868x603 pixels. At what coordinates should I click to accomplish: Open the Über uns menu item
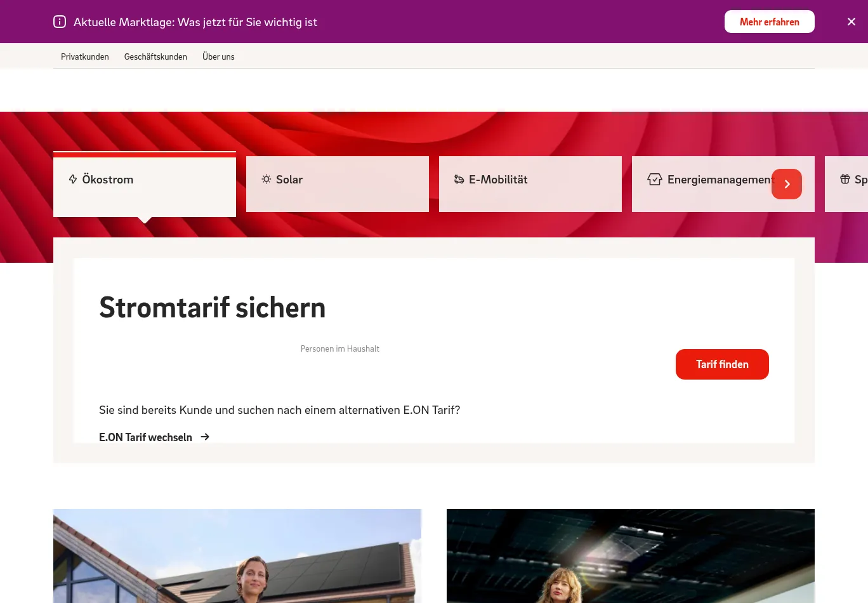(x=218, y=56)
